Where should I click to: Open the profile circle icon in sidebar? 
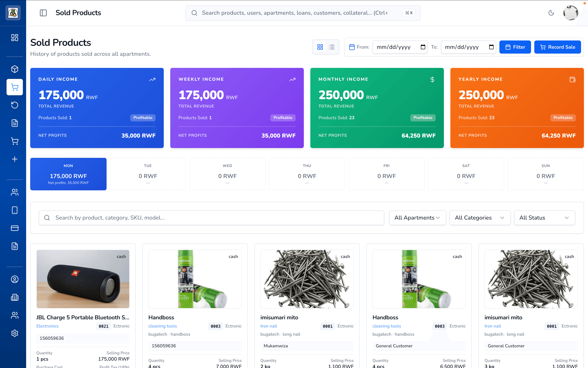click(x=14, y=279)
